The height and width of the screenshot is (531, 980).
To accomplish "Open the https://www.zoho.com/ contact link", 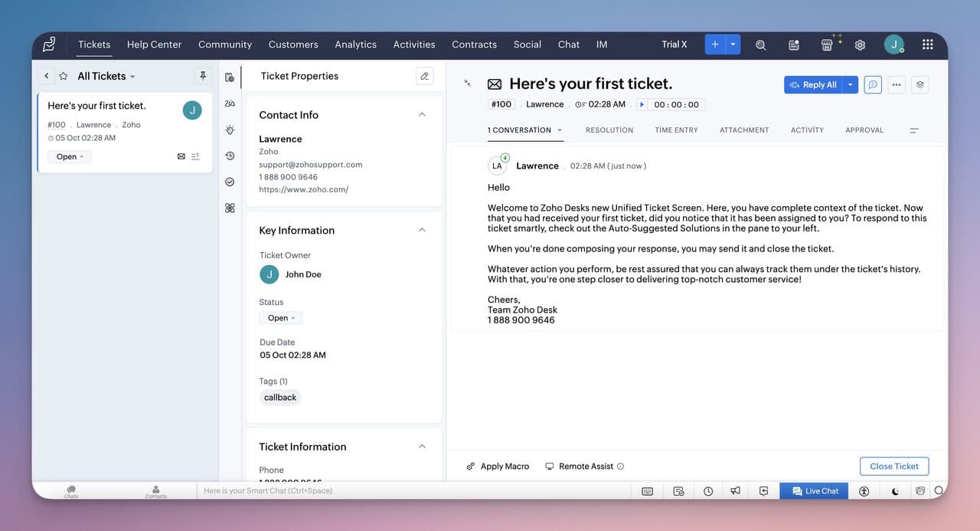I will 303,189.
